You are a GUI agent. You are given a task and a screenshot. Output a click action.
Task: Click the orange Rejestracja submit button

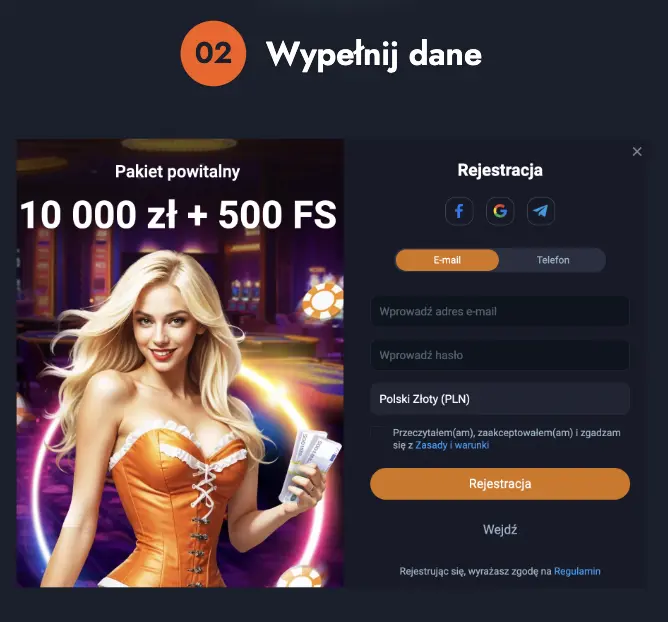click(x=500, y=484)
